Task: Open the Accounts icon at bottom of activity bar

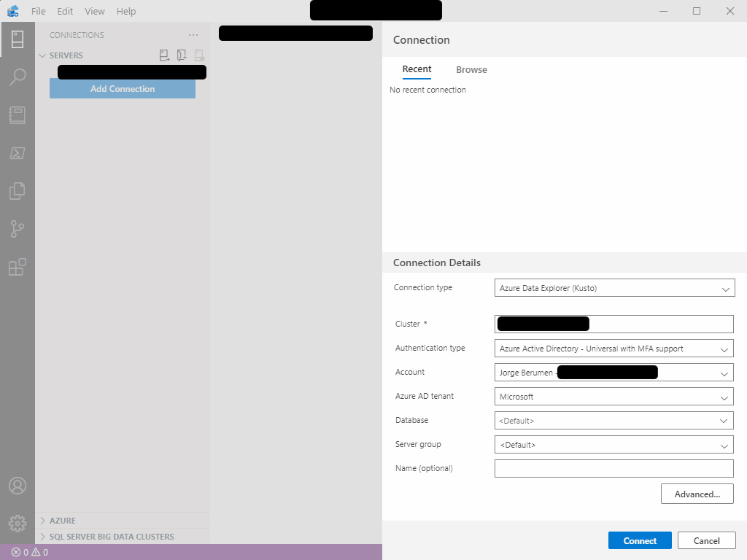Action: coord(18,485)
